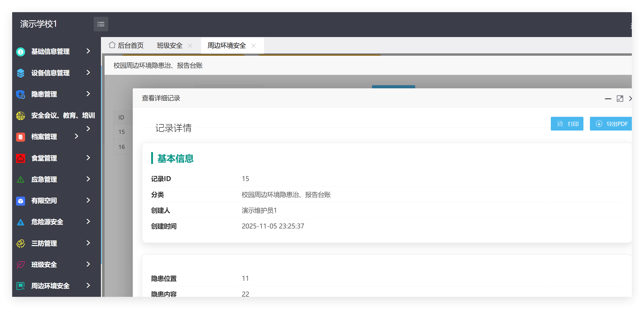Screen dimensions: 644x309
Task: Open the 危险源安全 lightning icon
Action: [20, 222]
